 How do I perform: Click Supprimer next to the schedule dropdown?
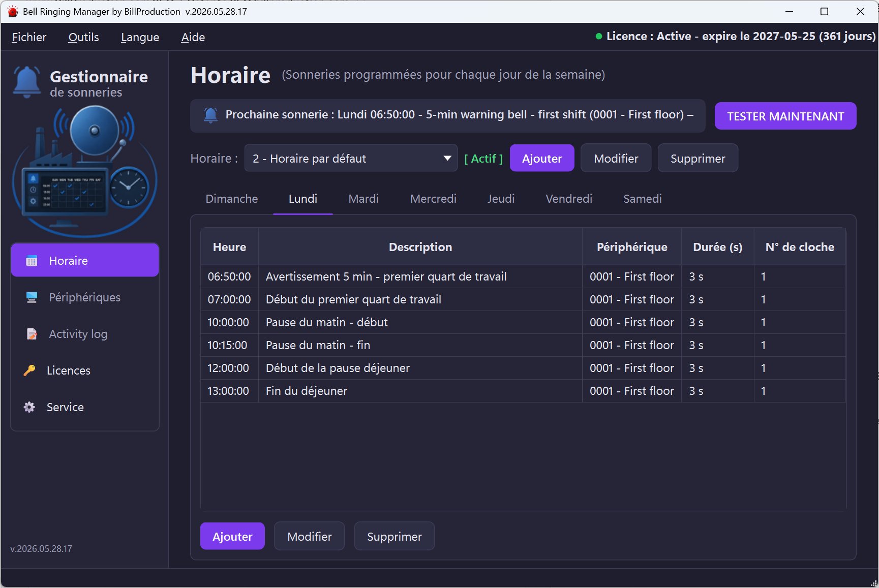point(698,158)
